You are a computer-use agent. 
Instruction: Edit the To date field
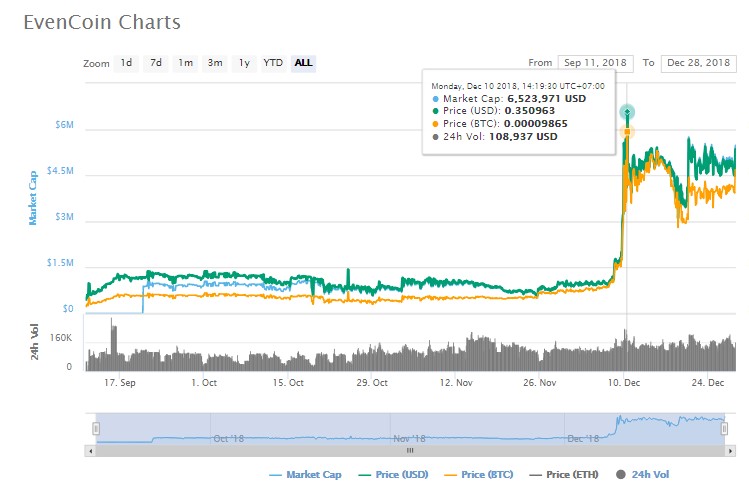(698, 63)
